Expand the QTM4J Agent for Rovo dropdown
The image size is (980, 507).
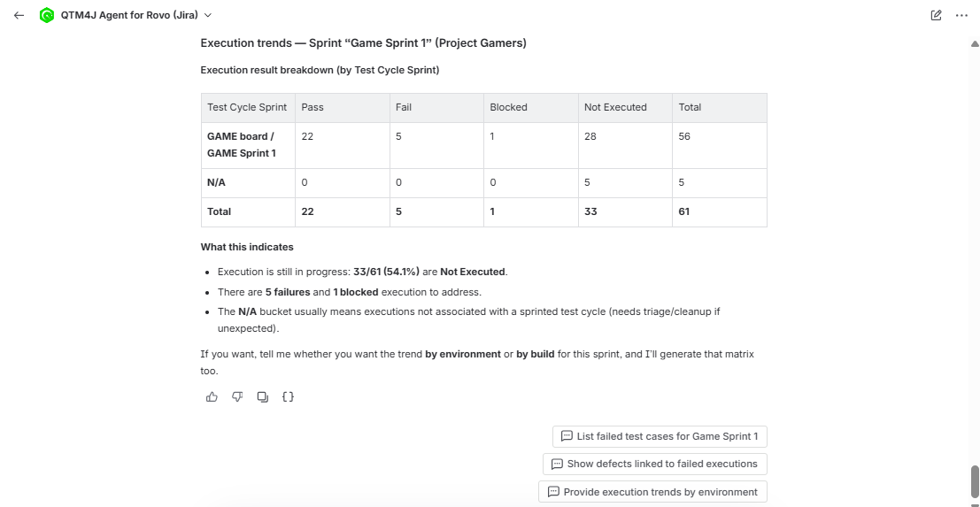point(208,15)
